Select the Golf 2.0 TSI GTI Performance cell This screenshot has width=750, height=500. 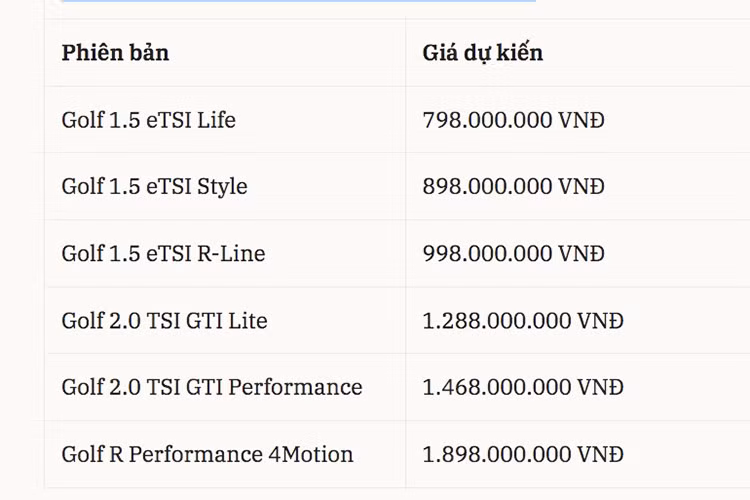click(x=211, y=387)
